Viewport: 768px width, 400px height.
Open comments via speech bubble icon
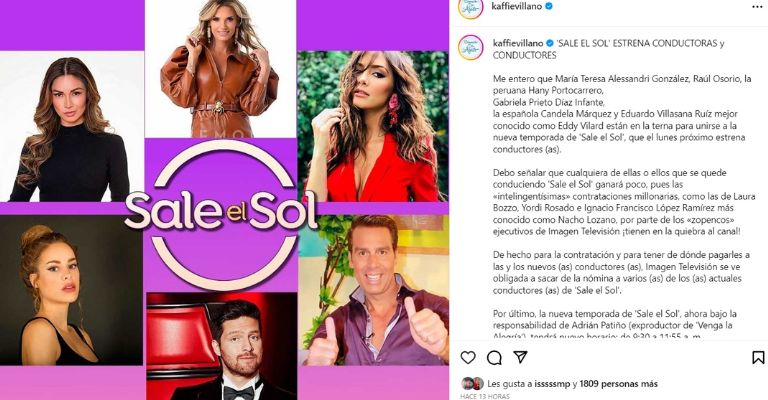(x=494, y=358)
